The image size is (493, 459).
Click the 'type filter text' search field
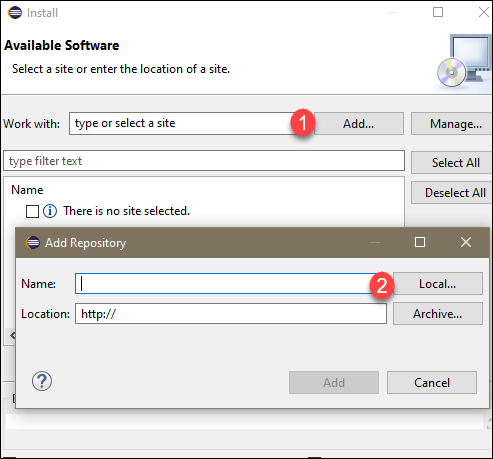[204, 161]
